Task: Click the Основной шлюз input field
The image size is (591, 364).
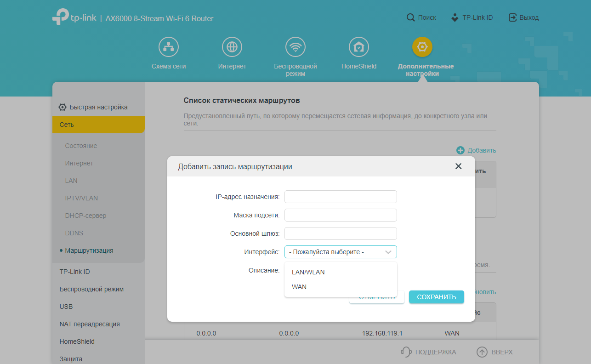Action: (341, 233)
